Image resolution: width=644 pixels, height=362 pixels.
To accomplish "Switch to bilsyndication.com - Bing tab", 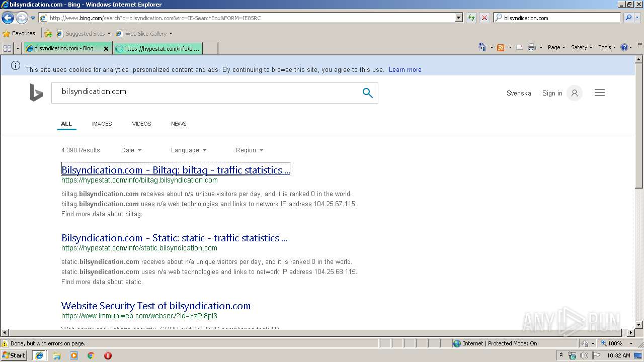I will pos(63,48).
